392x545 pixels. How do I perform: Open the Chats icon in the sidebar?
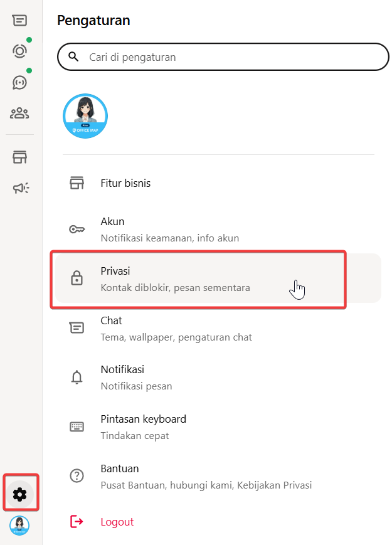(x=19, y=20)
